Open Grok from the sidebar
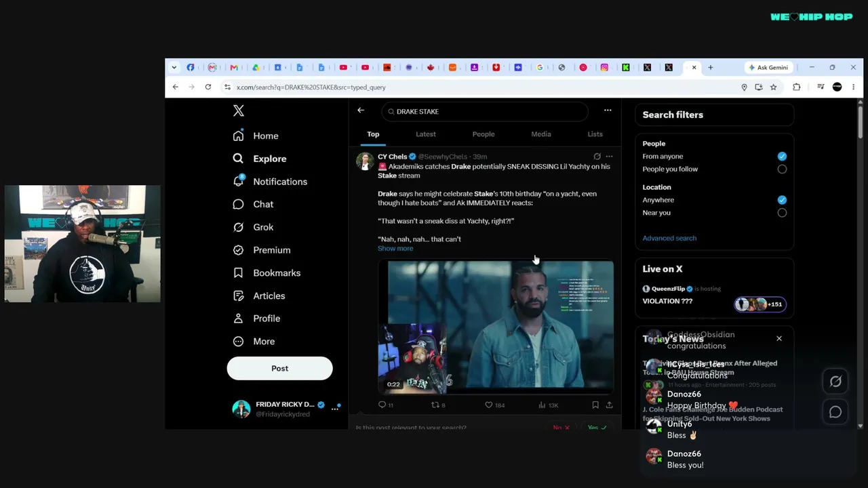 click(x=253, y=227)
